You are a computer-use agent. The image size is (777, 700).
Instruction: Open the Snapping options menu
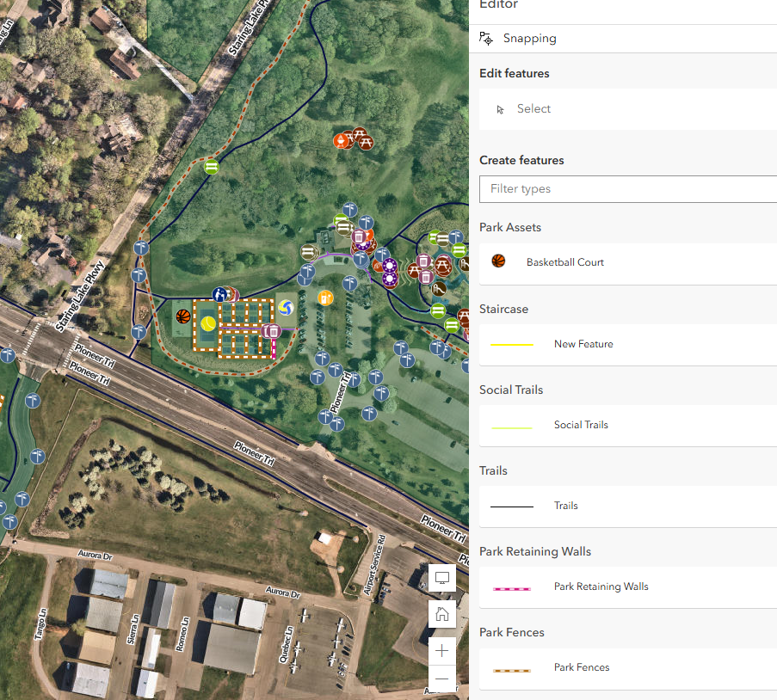pos(529,38)
